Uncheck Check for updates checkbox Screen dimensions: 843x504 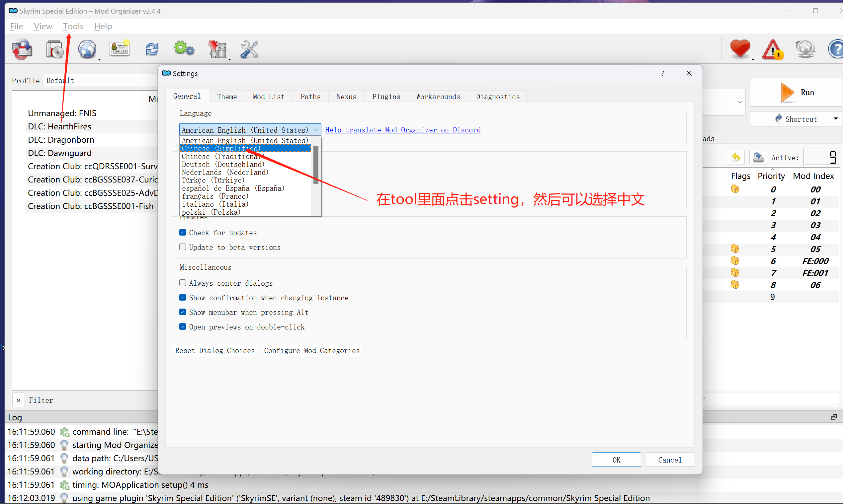[x=183, y=233]
